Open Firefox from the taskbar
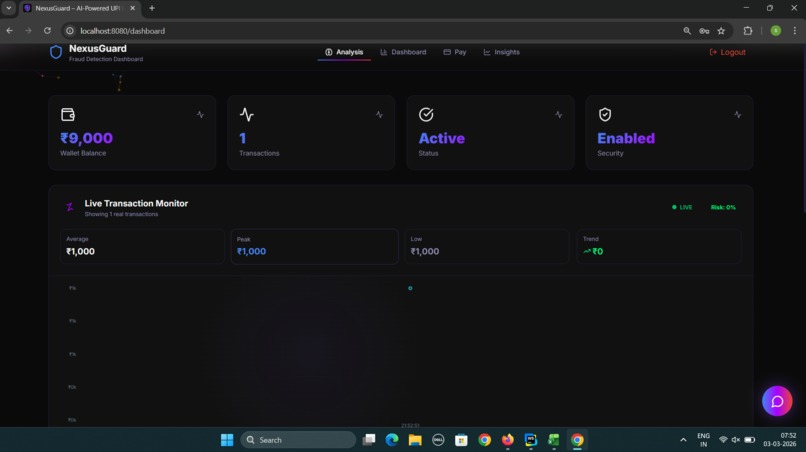This screenshot has width=806, height=452. pyautogui.click(x=507, y=440)
